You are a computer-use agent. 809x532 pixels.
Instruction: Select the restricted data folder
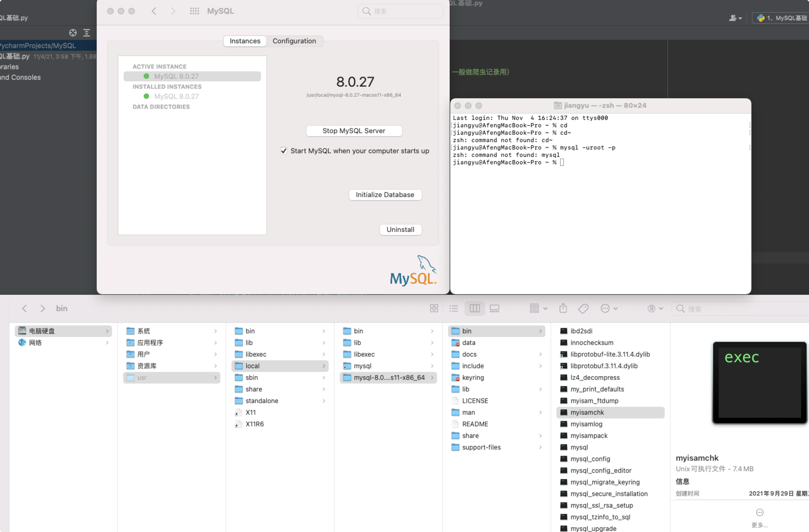pyautogui.click(x=497, y=342)
